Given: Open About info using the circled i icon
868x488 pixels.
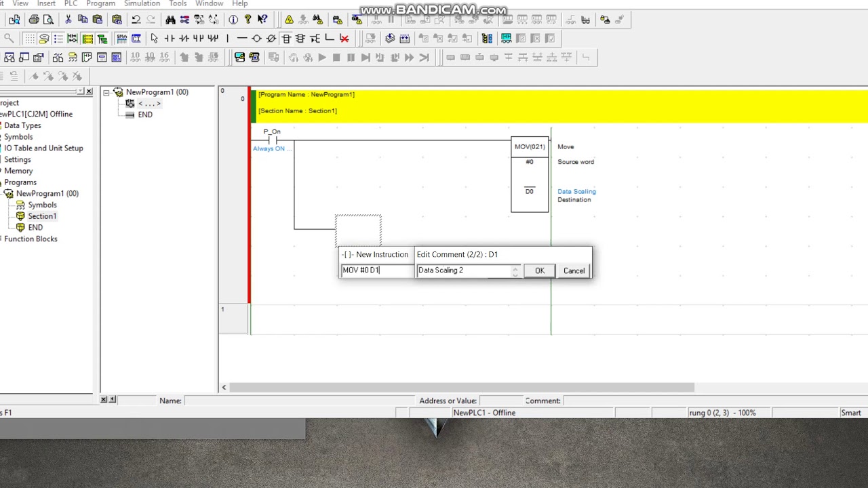Looking at the screenshot, I should click(233, 20).
